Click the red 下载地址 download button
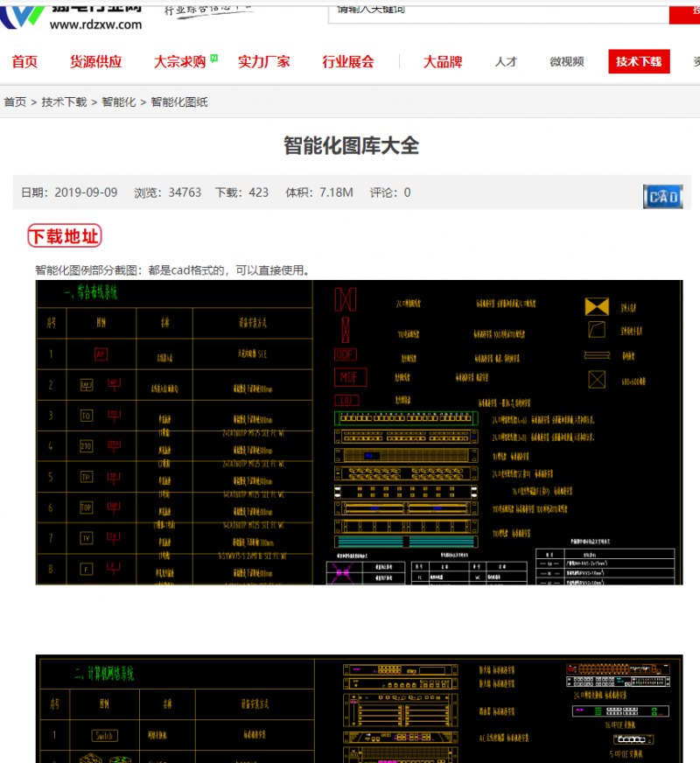The height and width of the screenshot is (763, 700). [x=65, y=236]
